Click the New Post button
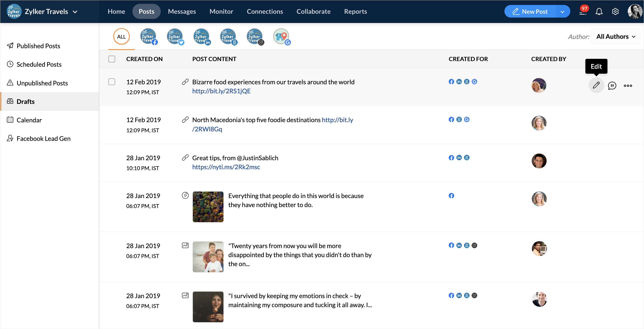Image resolution: width=644 pixels, height=329 pixels. pyautogui.click(x=530, y=11)
